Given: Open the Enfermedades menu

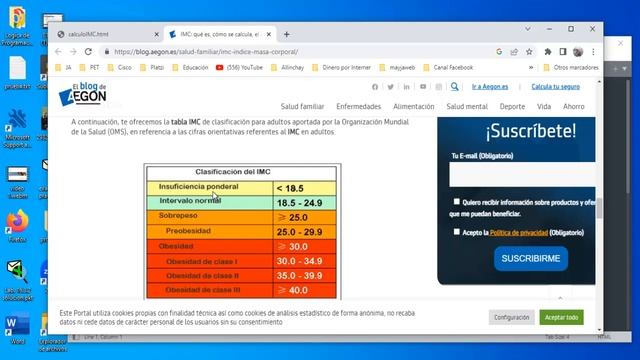Looking at the screenshot, I should (x=358, y=107).
